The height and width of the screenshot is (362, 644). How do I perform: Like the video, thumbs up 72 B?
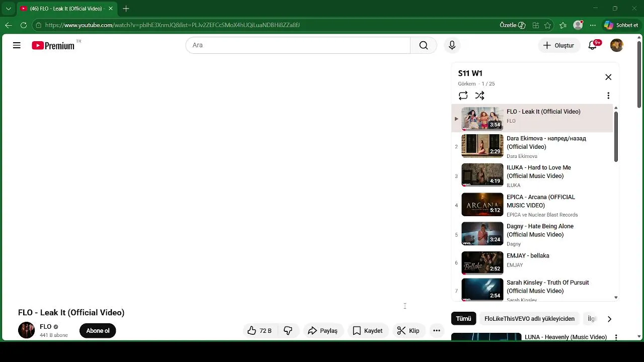pyautogui.click(x=260, y=331)
